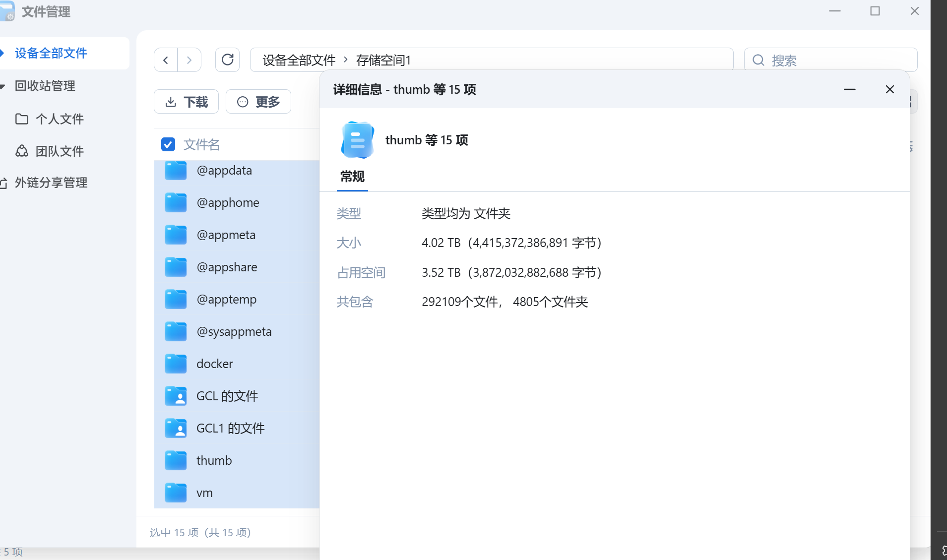This screenshot has height=560, width=947.
Task: Switch to the 常规 tab
Action: pyautogui.click(x=352, y=177)
